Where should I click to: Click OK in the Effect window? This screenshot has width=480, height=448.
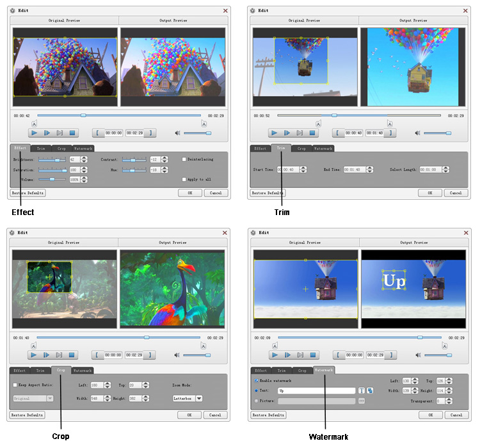click(190, 193)
